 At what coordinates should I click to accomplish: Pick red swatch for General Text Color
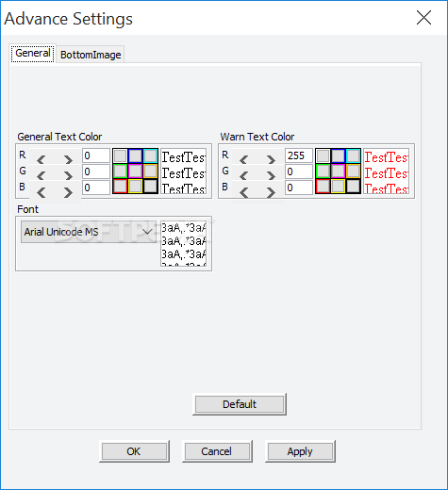pos(120,187)
